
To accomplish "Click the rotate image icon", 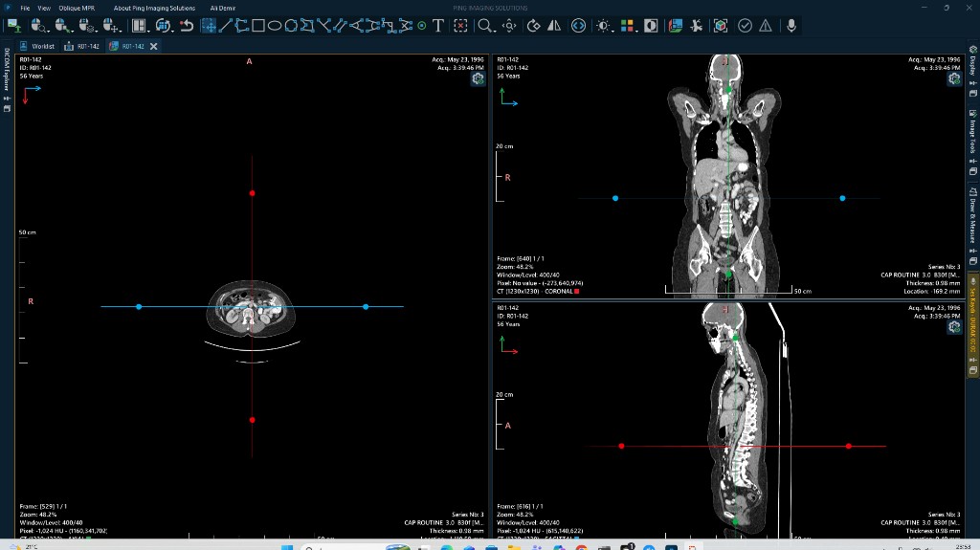I will (534, 26).
